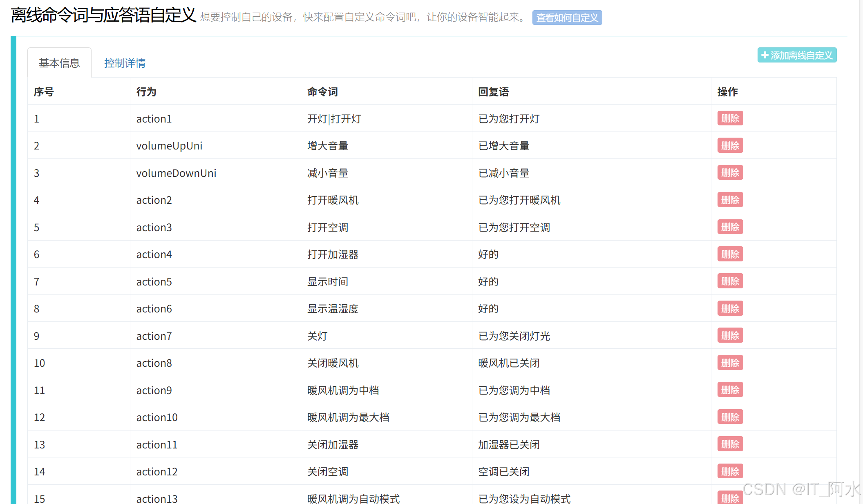
Task: Click the add offline customization button
Action: click(x=796, y=55)
